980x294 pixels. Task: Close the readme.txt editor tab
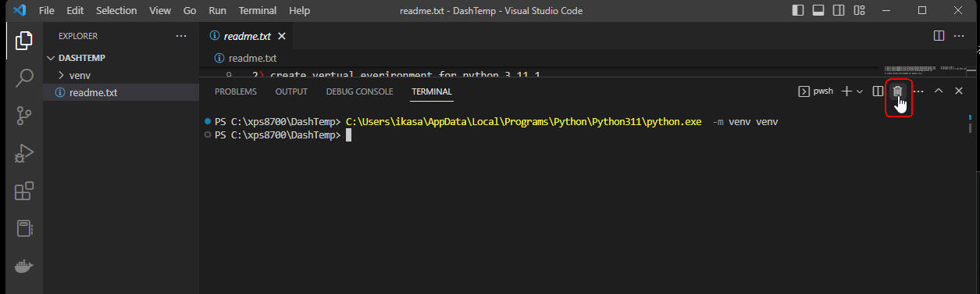[x=282, y=36]
